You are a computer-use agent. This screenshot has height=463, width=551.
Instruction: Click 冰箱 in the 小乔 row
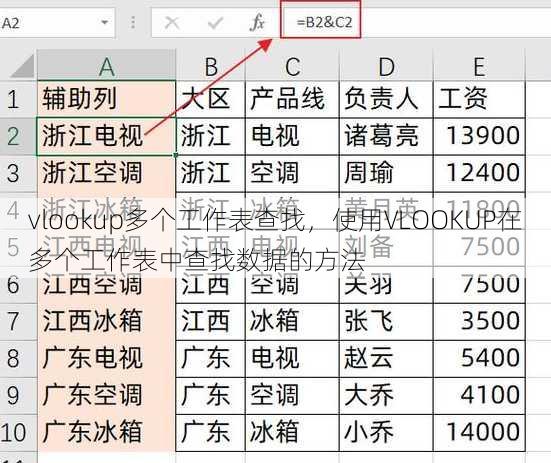click(x=292, y=433)
